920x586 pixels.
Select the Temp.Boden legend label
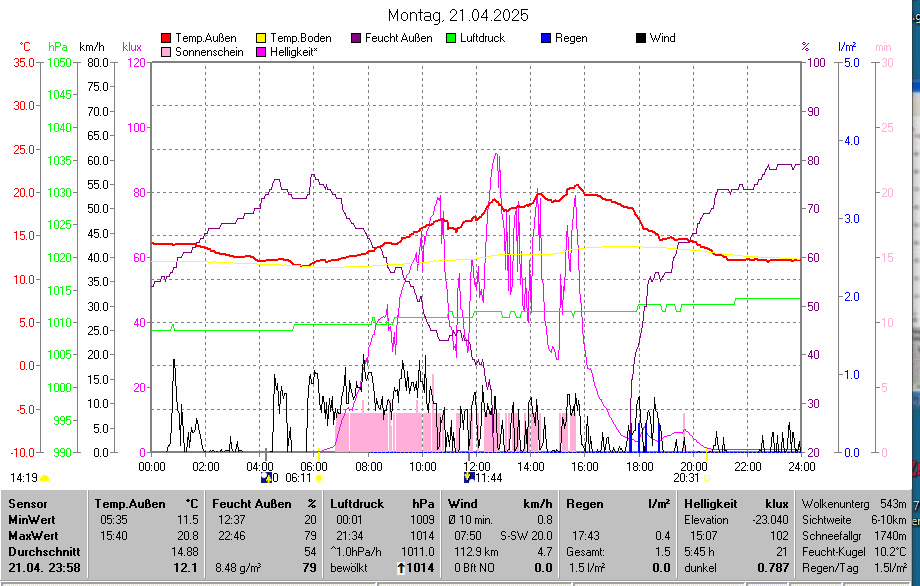[301, 38]
